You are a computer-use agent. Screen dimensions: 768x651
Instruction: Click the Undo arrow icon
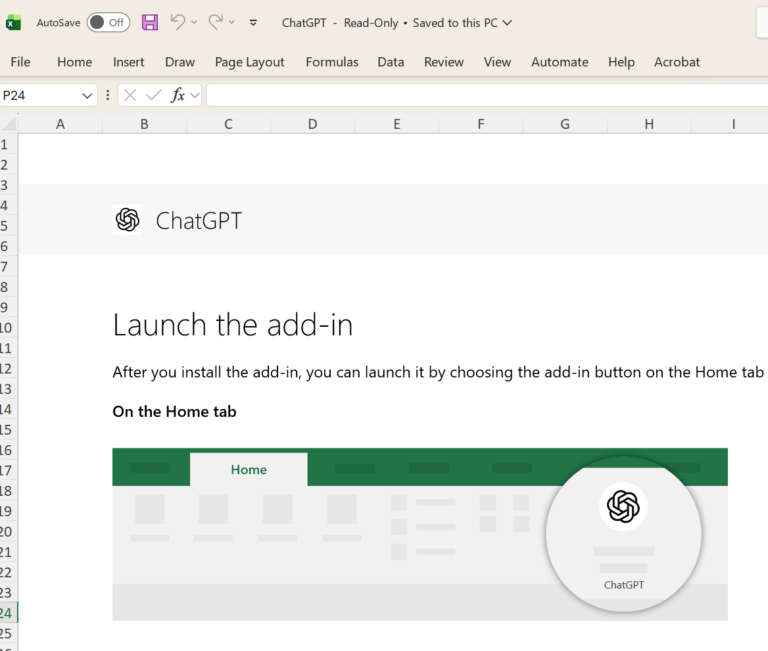(x=177, y=22)
